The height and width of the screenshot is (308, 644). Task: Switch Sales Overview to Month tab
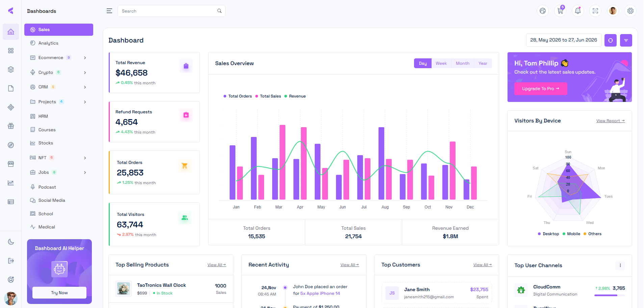(x=463, y=63)
